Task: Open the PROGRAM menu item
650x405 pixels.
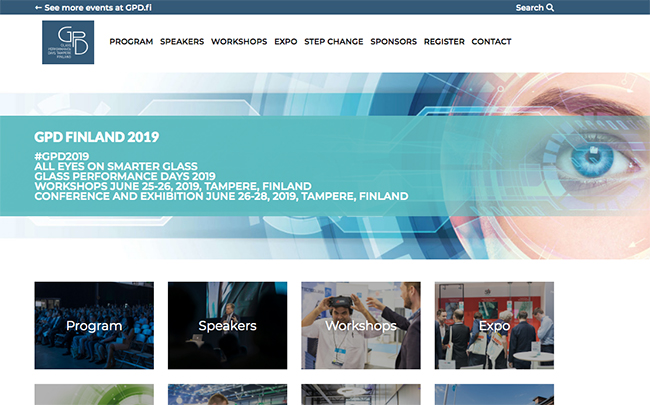Action: [131, 41]
